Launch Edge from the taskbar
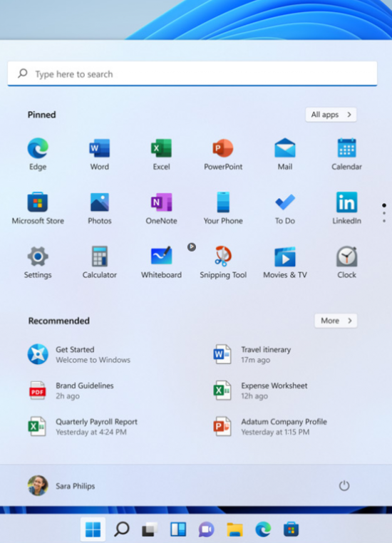This screenshot has width=392, height=543. click(263, 529)
